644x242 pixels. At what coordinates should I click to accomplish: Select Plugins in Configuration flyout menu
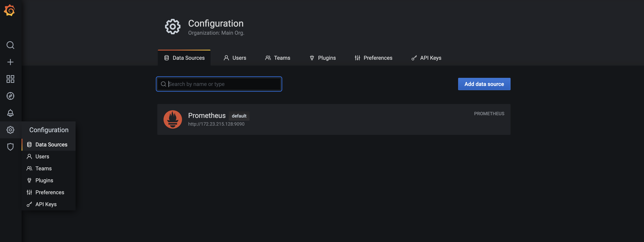pyautogui.click(x=49, y=180)
